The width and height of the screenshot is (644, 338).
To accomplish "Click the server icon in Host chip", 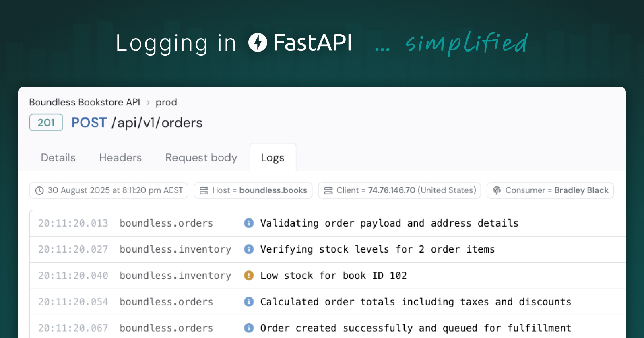I will (204, 190).
